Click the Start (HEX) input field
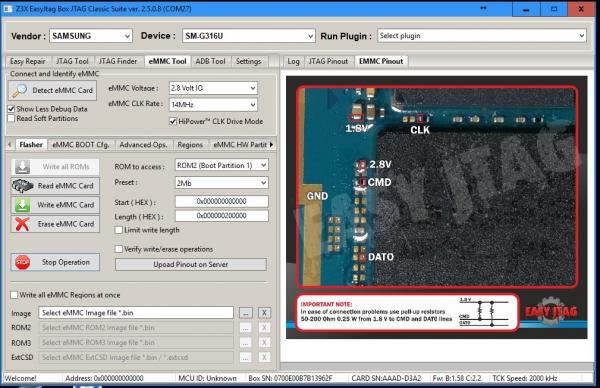 (x=222, y=201)
